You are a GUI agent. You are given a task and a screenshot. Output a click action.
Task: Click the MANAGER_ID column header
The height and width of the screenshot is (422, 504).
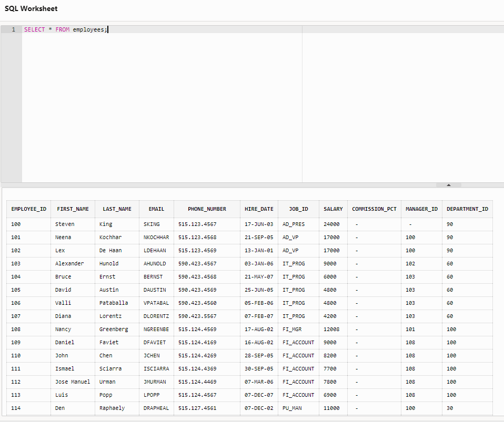click(422, 209)
